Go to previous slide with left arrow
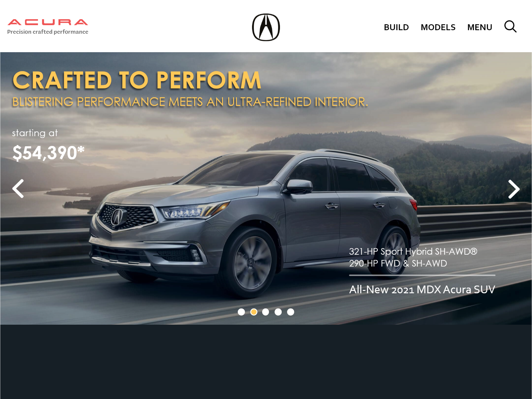The image size is (532, 399). [18, 189]
